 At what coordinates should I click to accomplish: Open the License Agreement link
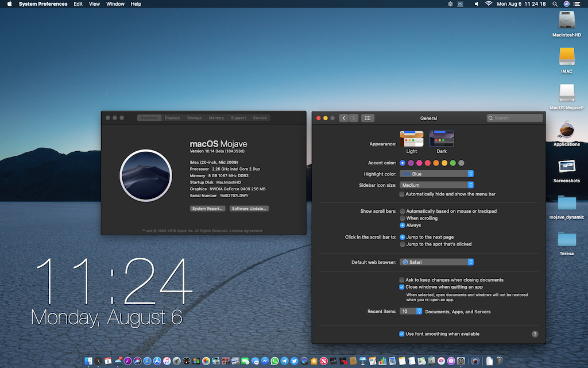(x=246, y=231)
